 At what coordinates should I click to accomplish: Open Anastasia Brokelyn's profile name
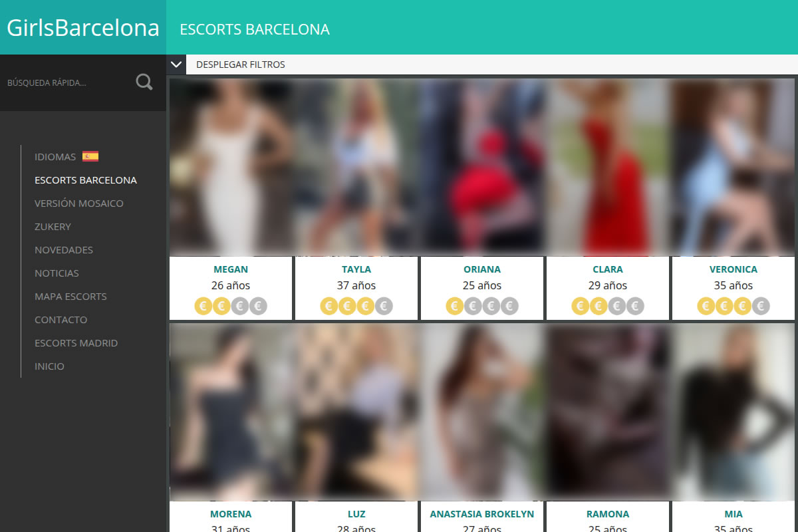(x=481, y=513)
